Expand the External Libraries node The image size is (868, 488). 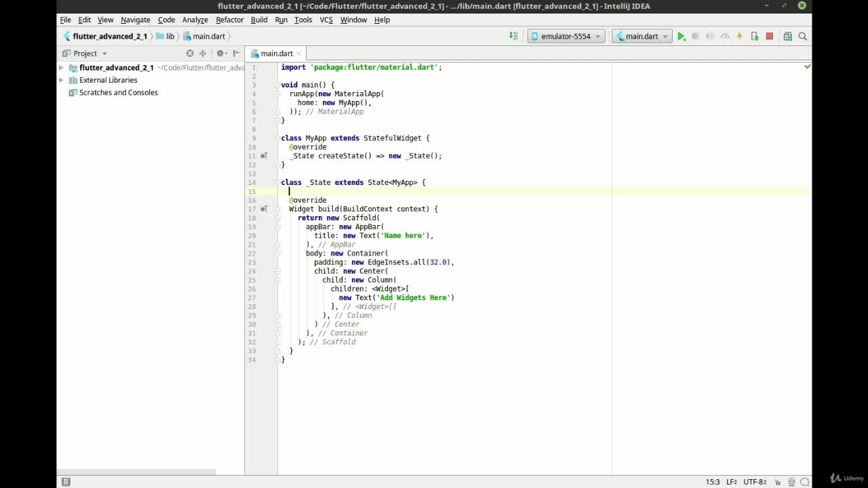(61, 80)
